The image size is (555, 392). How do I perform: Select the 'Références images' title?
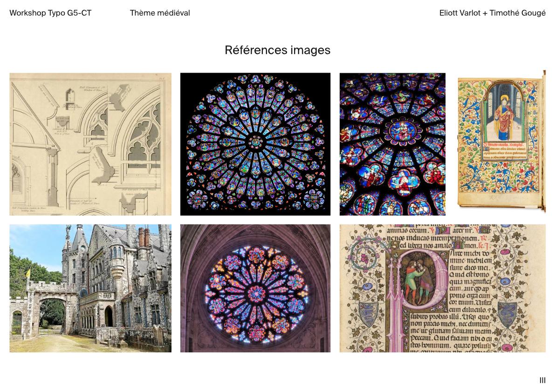coord(277,50)
